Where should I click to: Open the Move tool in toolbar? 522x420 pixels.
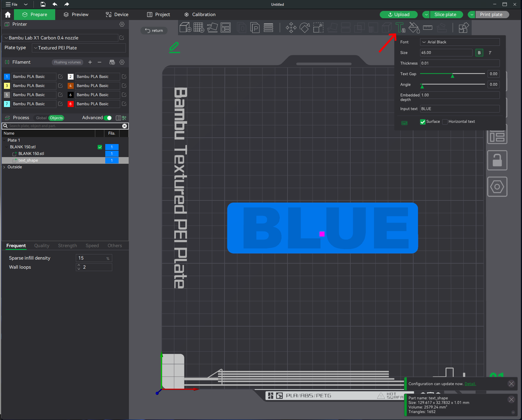[x=291, y=28]
